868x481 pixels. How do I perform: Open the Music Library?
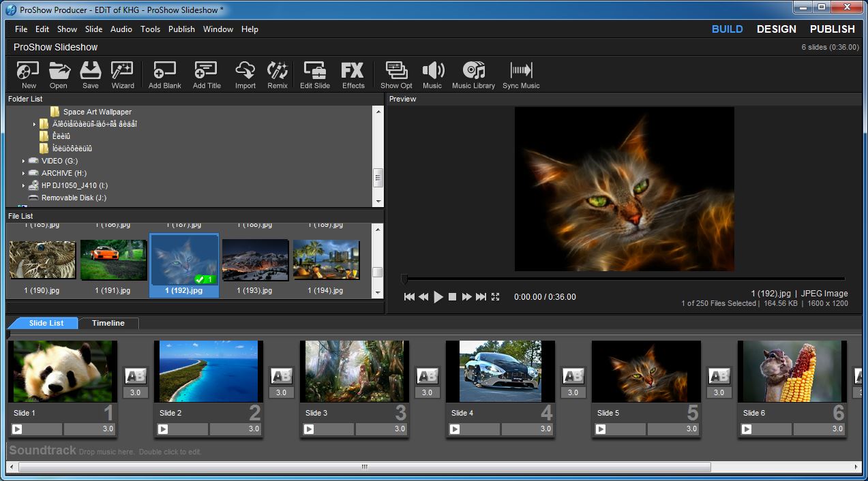tap(473, 74)
